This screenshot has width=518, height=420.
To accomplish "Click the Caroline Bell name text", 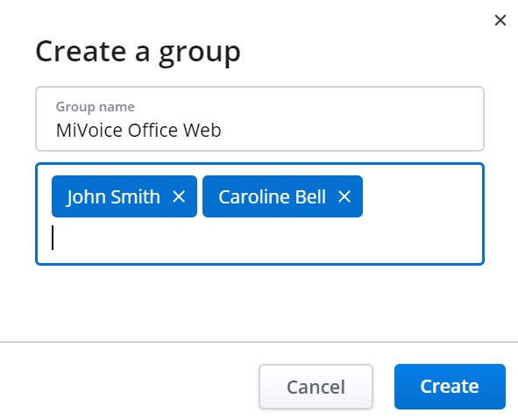I will pyautogui.click(x=273, y=197).
